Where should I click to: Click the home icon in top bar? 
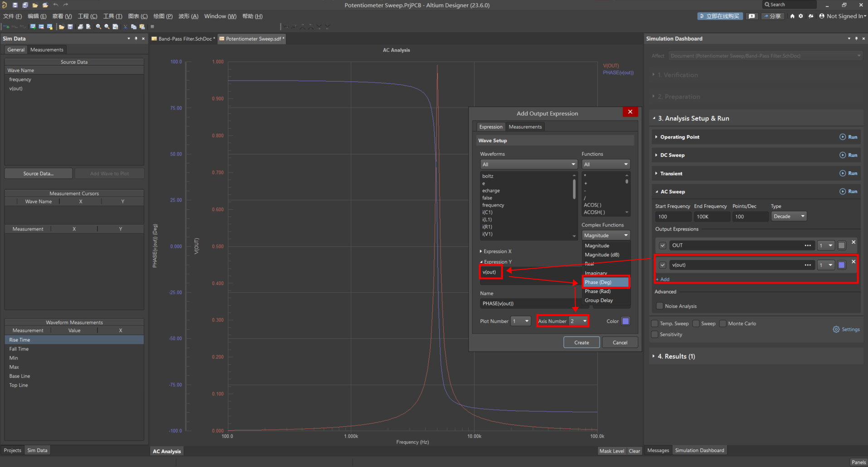click(x=792, y=16)
